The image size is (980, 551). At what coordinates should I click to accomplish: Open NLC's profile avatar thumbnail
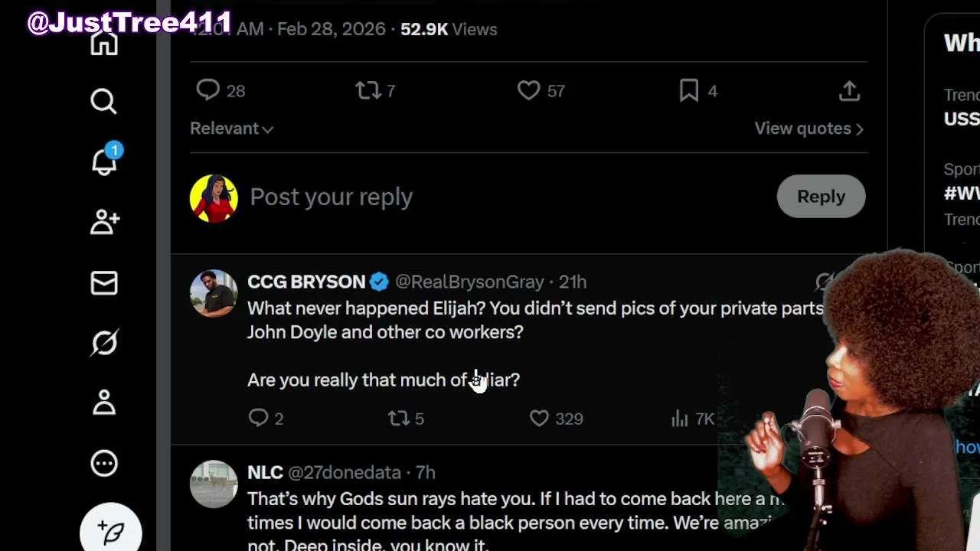coord(214,484)
